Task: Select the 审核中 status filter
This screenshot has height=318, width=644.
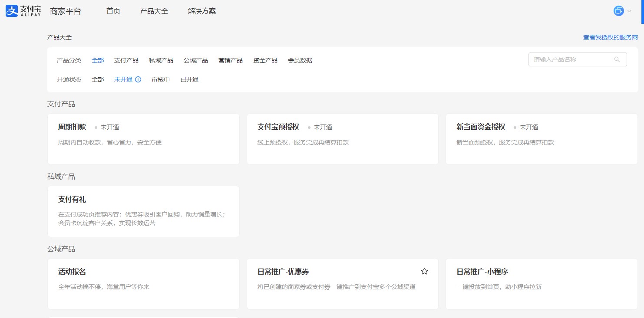Action: coord(161,79)
